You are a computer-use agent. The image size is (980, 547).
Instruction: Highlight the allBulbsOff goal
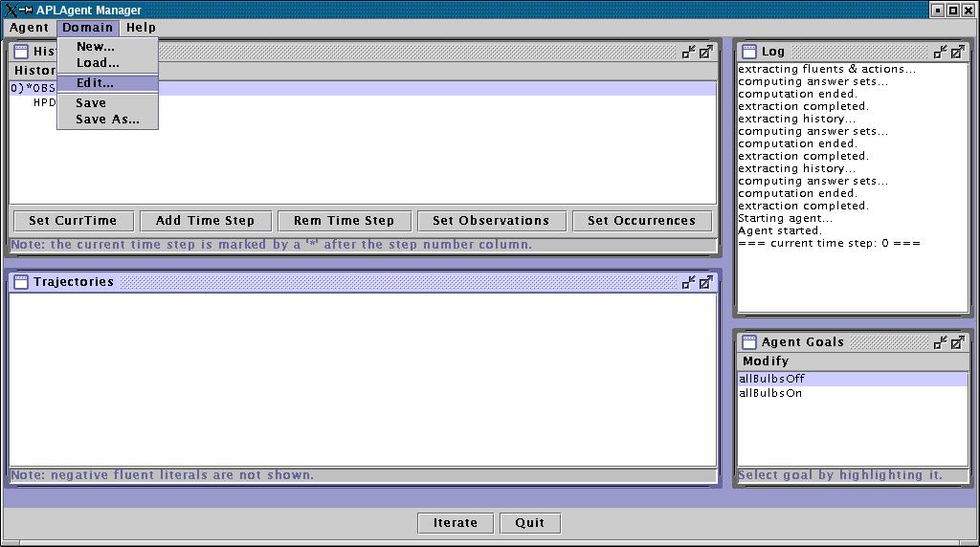(x=771, y=379)
